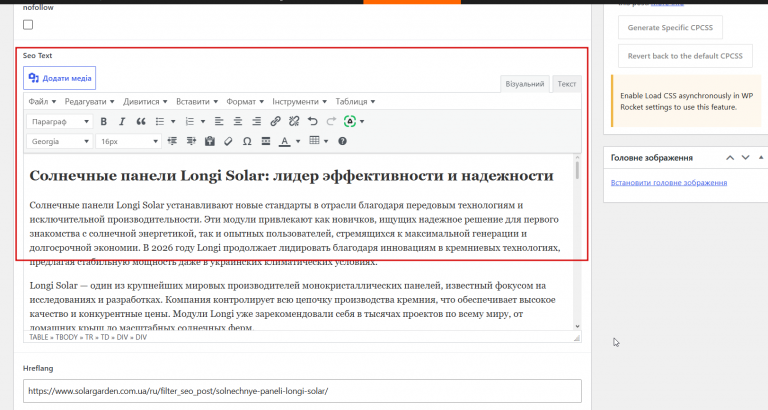Open the Таблиця menu
Screen dimensions: 768x410
(355, 101)
